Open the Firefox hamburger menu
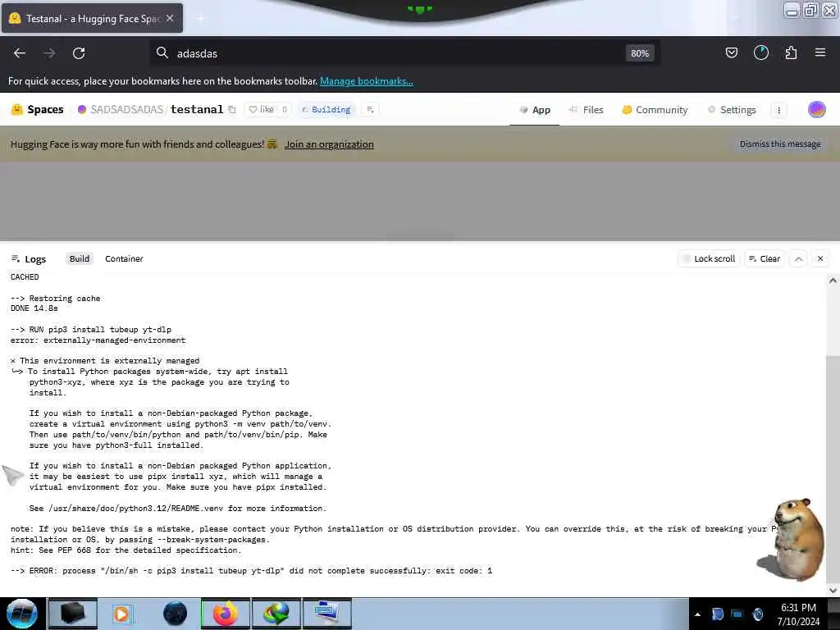The width and height of the screenshot is (840, 630). (x=820, y=52)
